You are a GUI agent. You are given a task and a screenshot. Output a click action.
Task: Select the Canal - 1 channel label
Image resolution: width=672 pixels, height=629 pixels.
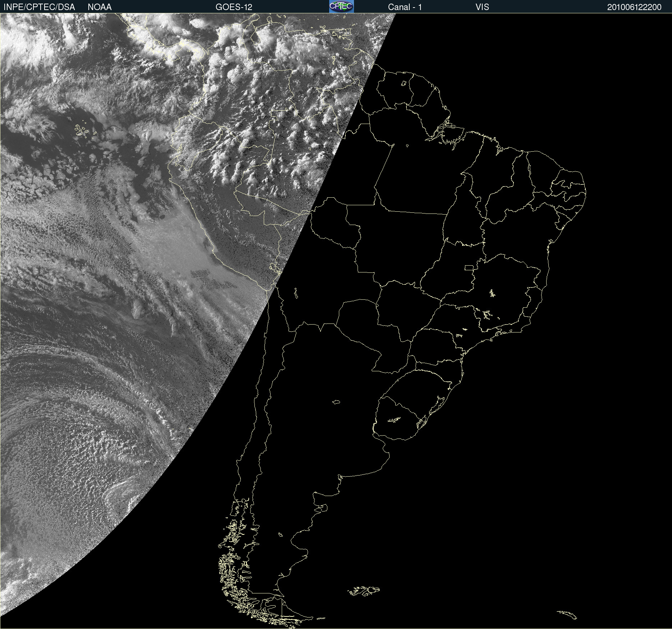point(405,7)
